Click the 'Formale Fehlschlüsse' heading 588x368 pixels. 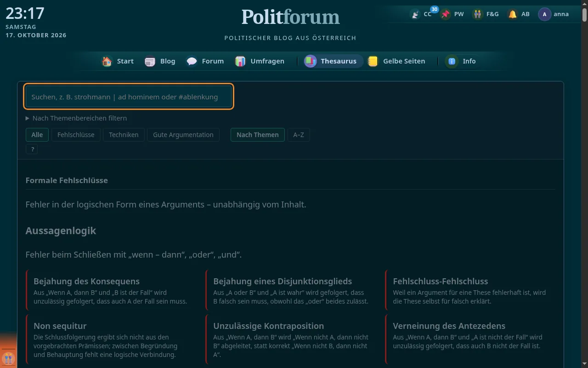click(x=67, y=180)
